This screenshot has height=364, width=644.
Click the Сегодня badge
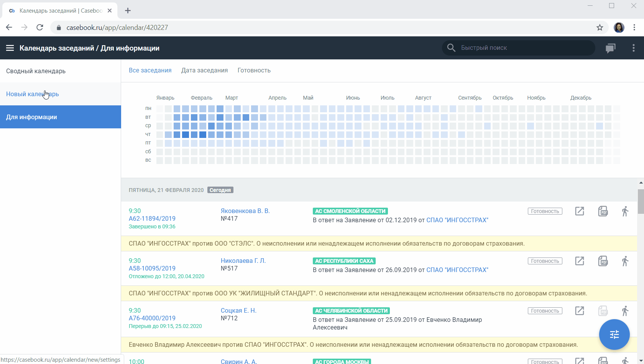tap(220, 190)
